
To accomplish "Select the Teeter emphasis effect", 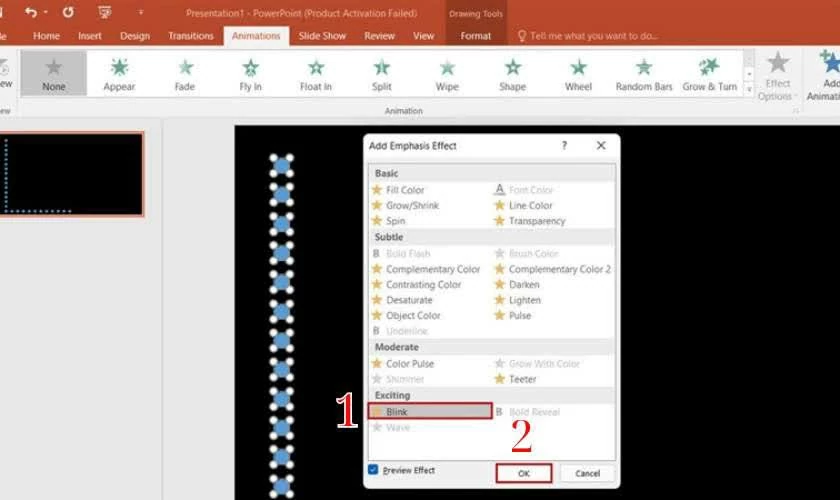I will [522, 379].
